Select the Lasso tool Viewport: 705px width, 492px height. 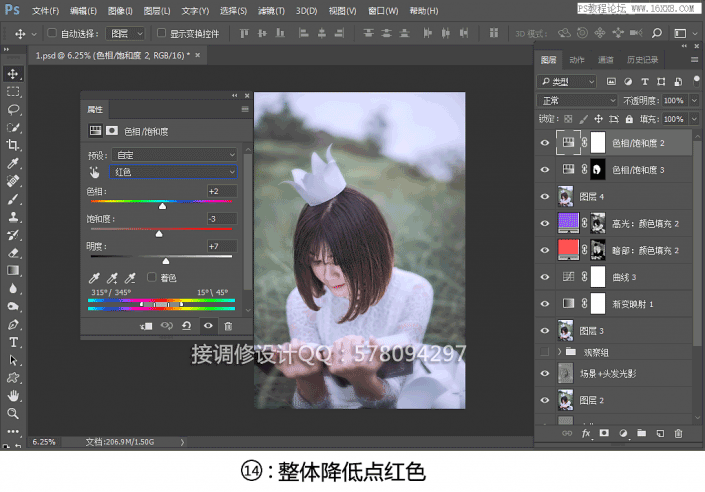point(13,109)
